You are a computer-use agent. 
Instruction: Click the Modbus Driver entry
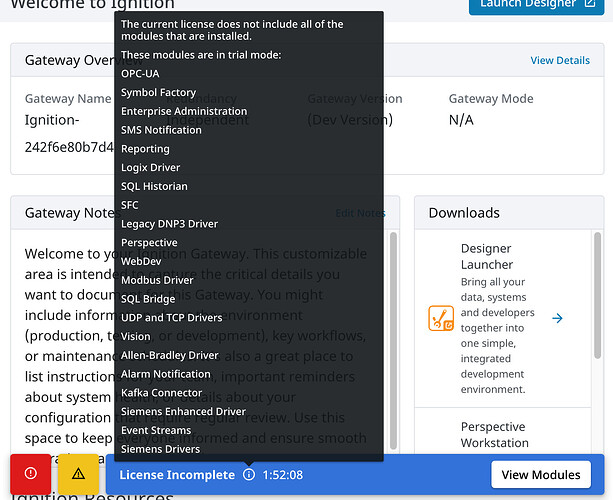tap(157, 280)
